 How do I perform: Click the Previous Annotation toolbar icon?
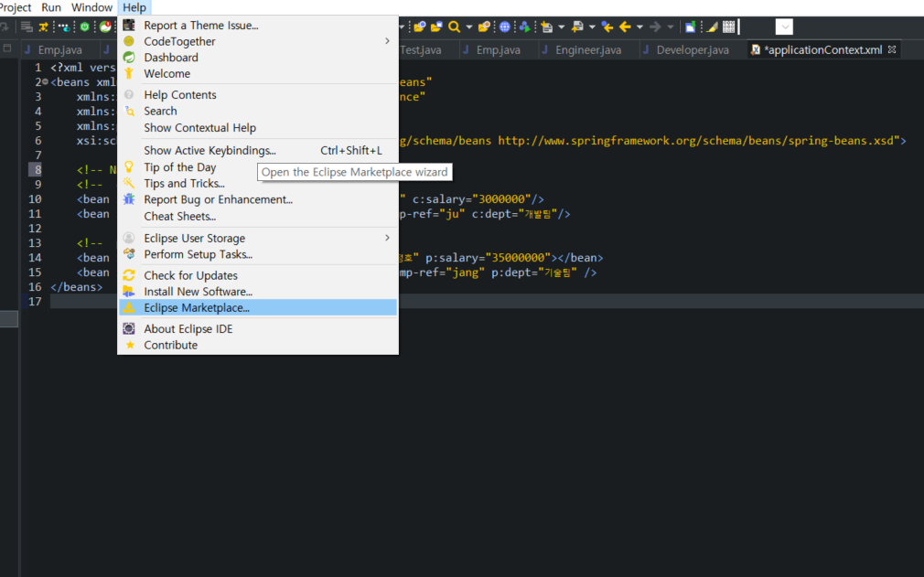(577, 27)
